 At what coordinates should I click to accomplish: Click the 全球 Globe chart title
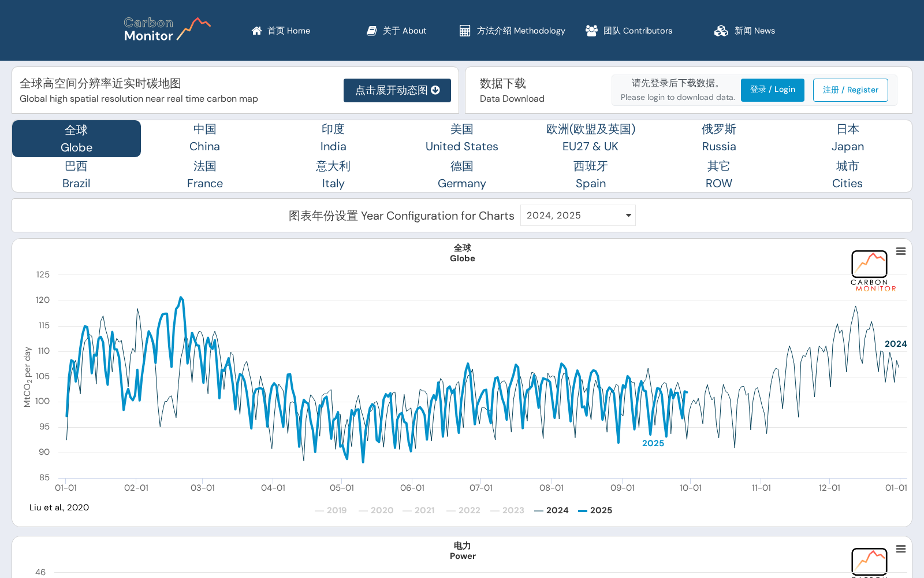(x=463, y=253)
